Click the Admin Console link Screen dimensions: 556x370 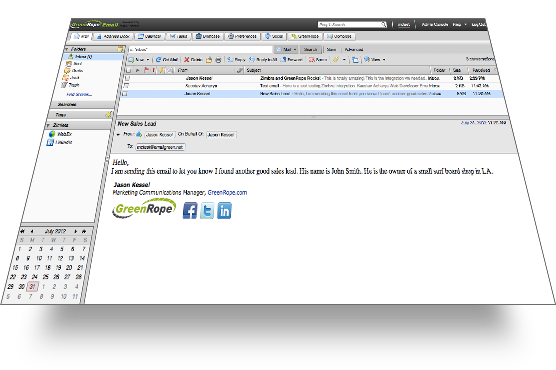(x=435, y=24)
